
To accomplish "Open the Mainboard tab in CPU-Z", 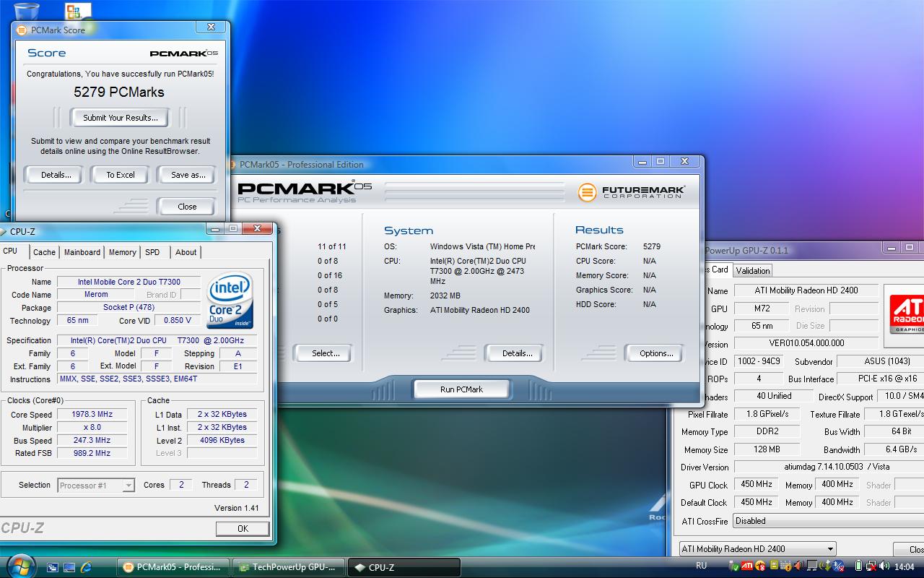I will pyautogui.click(x=82, y=252).
